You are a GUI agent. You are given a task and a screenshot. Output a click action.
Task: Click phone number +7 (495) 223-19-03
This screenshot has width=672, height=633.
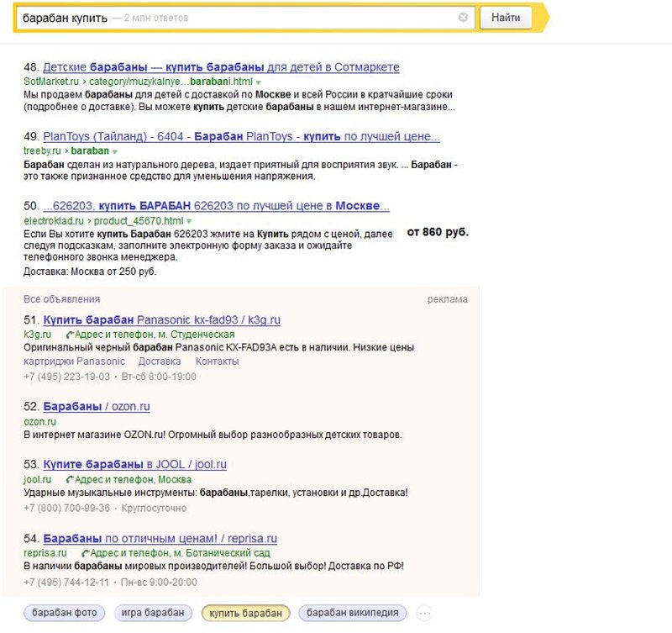[x=67, y=377]
